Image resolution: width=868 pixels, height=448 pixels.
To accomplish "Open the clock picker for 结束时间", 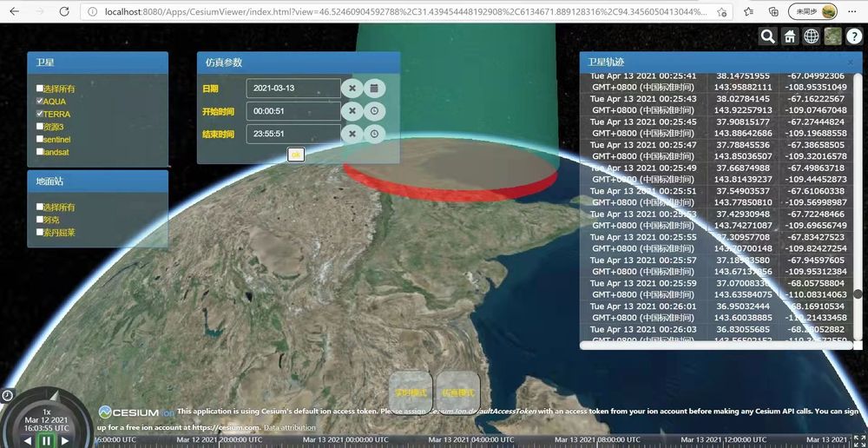I will pyautogui.click(x=374, y=134).
